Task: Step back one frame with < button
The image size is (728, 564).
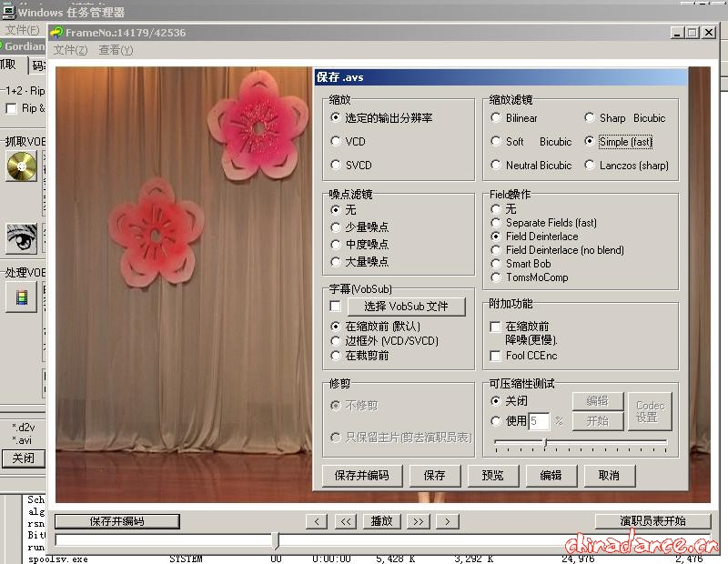Action: point(316,521)
